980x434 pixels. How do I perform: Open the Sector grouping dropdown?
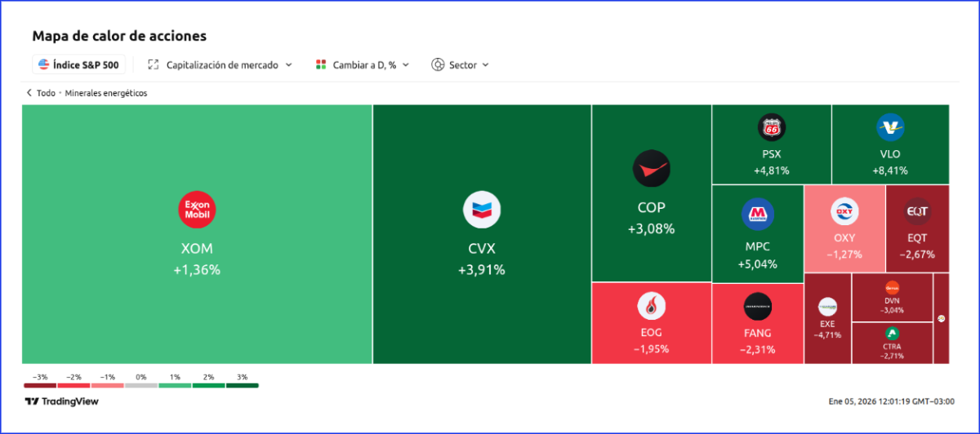pos(461,64)
